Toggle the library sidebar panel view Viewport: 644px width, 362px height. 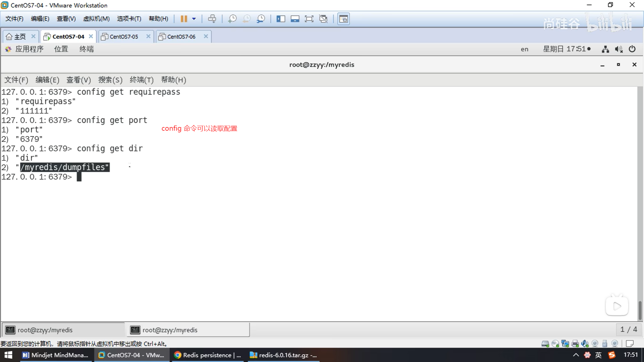pyautogui.click(x=280, y=19)
